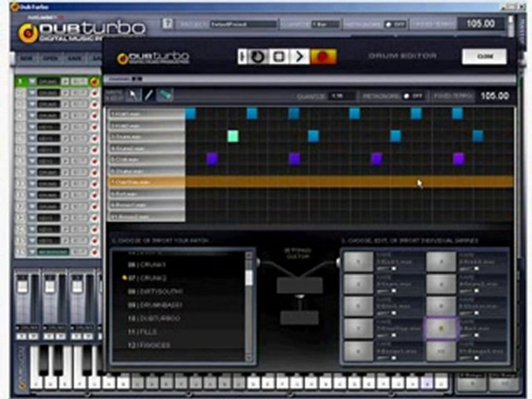The image size is (532, 399).
Task: Select the 11 | FILLS patch
Action: click(x=142, y=332)
